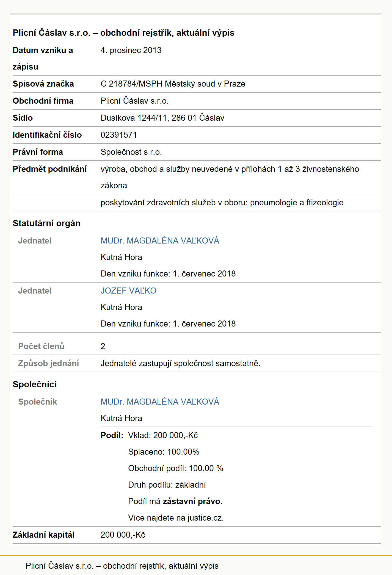Image resolution: width=392 pixels, height=575 pixels.
Task: Select the Sídlo address Dusíkova 1244/11
Action: [x=162, y=118]
